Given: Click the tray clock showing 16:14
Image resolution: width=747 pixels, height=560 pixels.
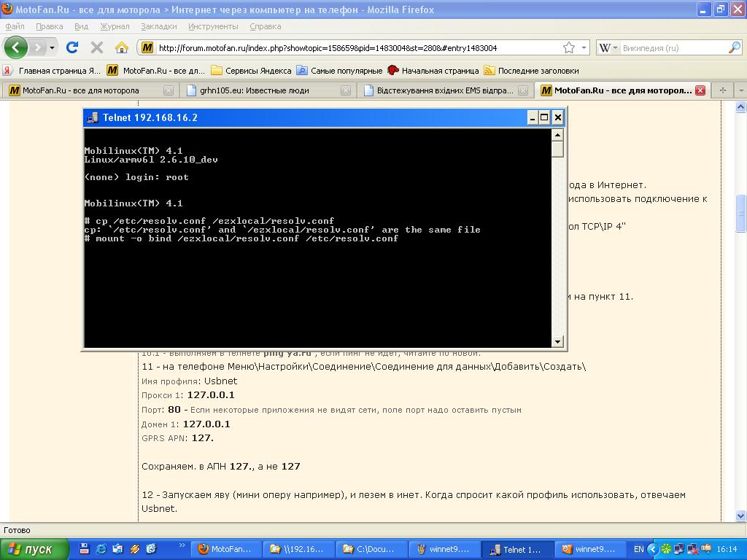Looking at the screenshot, I should click(727, 550).
